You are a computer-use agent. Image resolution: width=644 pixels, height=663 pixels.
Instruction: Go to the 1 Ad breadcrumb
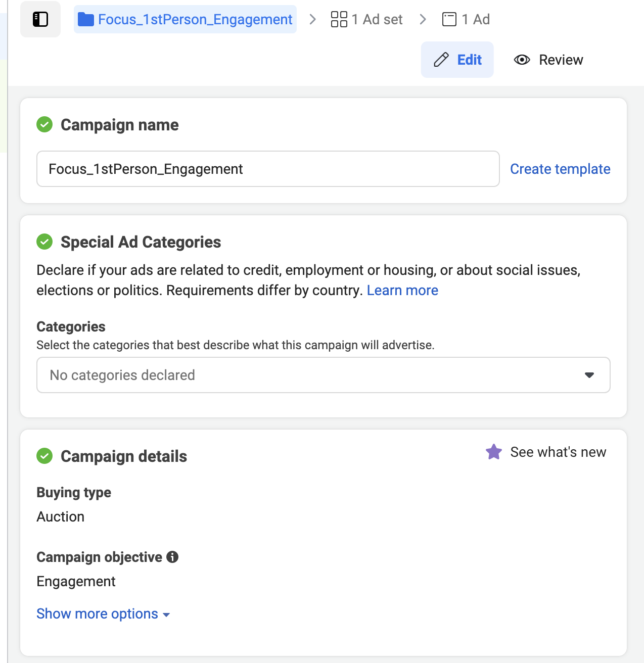476,19
